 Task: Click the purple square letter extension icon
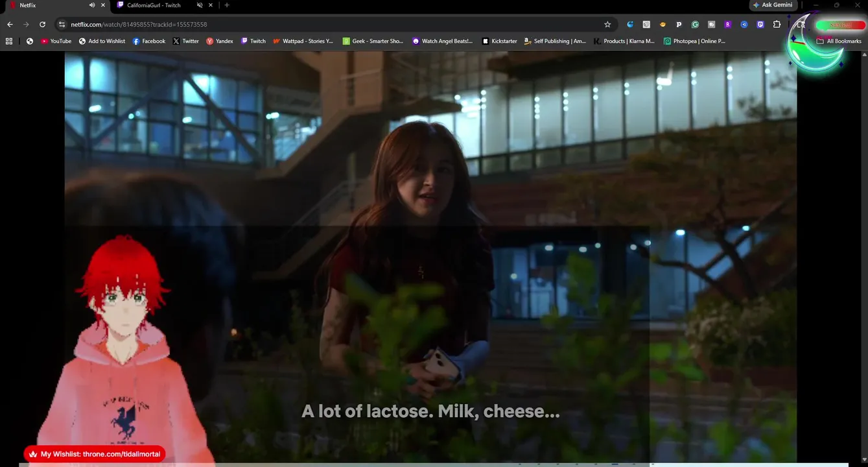click(x=727, y=25)
